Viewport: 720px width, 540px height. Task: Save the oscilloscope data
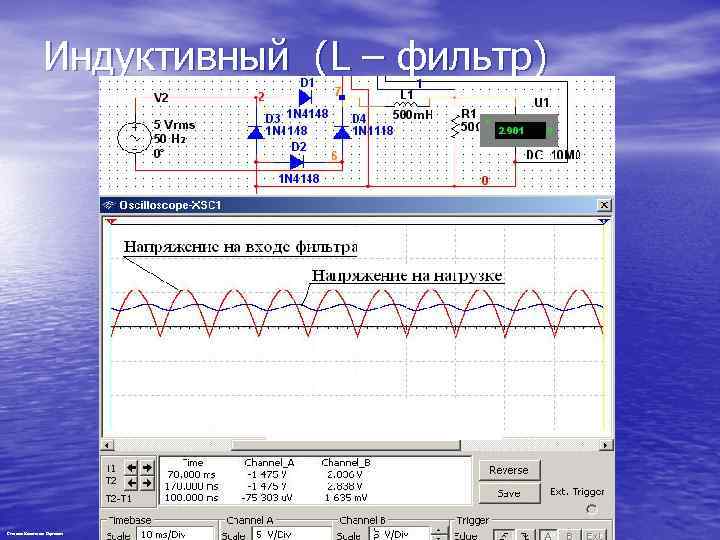pyautogui.click(x=509, y=494)
